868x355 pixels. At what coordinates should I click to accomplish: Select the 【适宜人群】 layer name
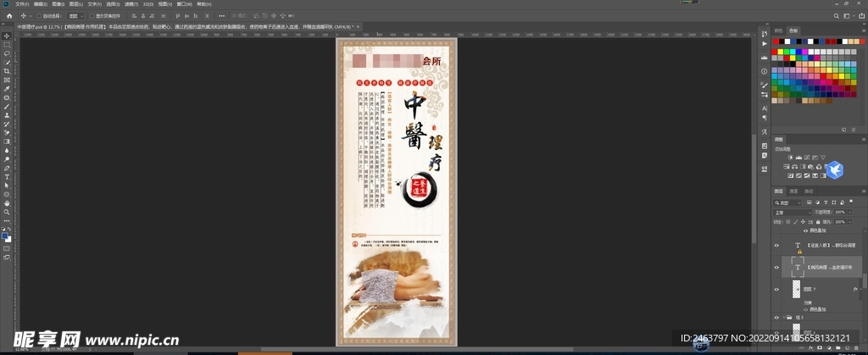point(832,245)
